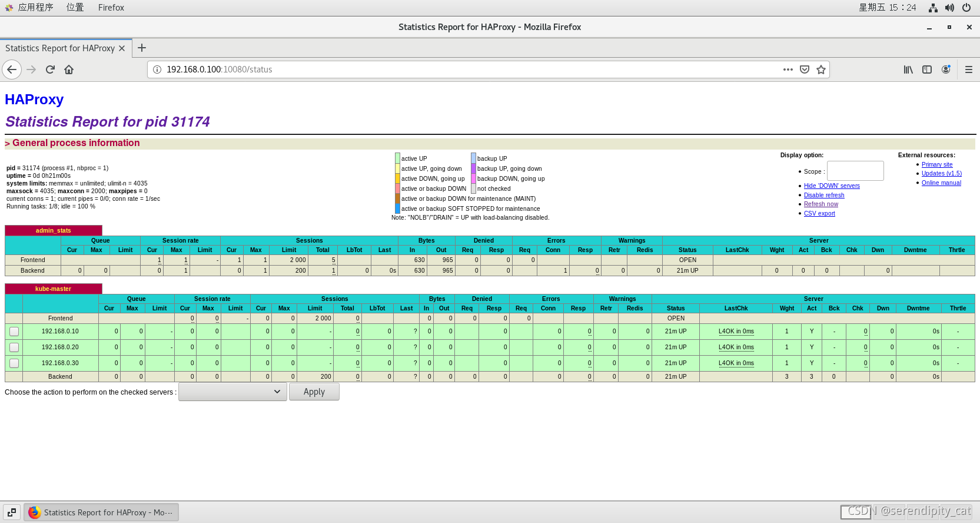The image size is (980, 523).
Task: Click the HAProxy heading link
Action: [x=34, y=100]
